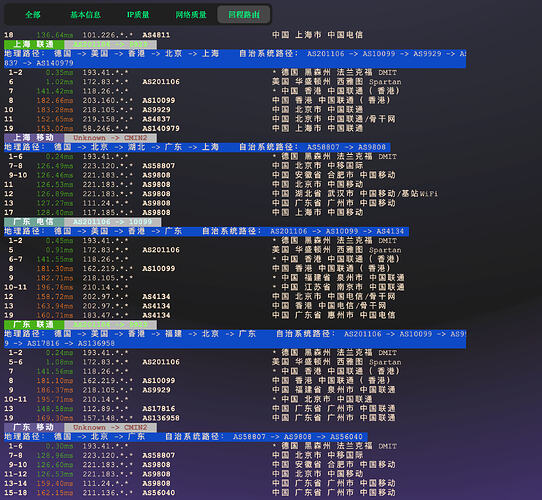
Task: Click latency value 153.02ms
Action: [55, 128]
